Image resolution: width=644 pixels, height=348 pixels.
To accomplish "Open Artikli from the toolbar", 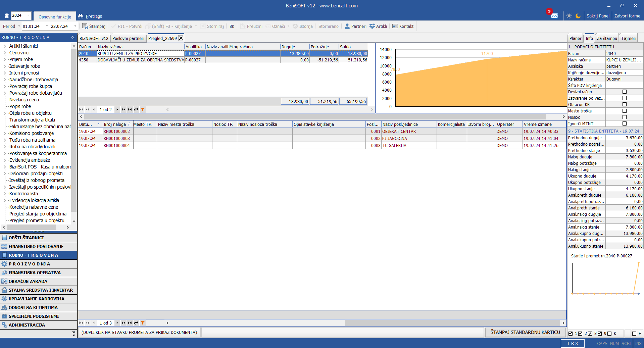I will tap(378, 26).
